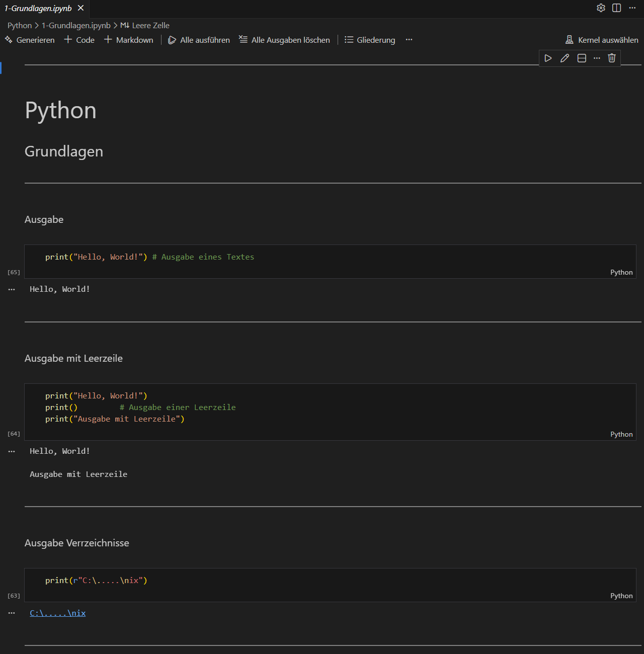Open notebook settings gear icon
Image resolution: width=644 pixels, height=654 pixels.
(x=601, y=8)
